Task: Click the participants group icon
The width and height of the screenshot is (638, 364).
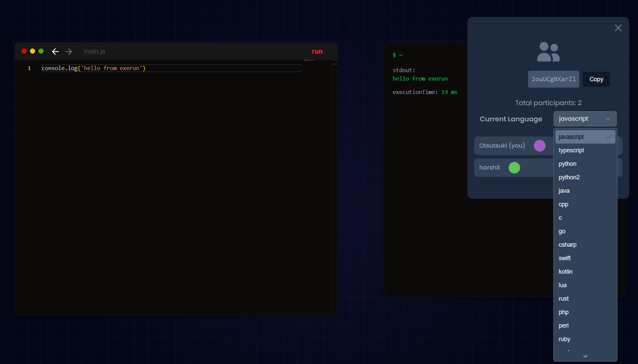Action: coord(548,52)
